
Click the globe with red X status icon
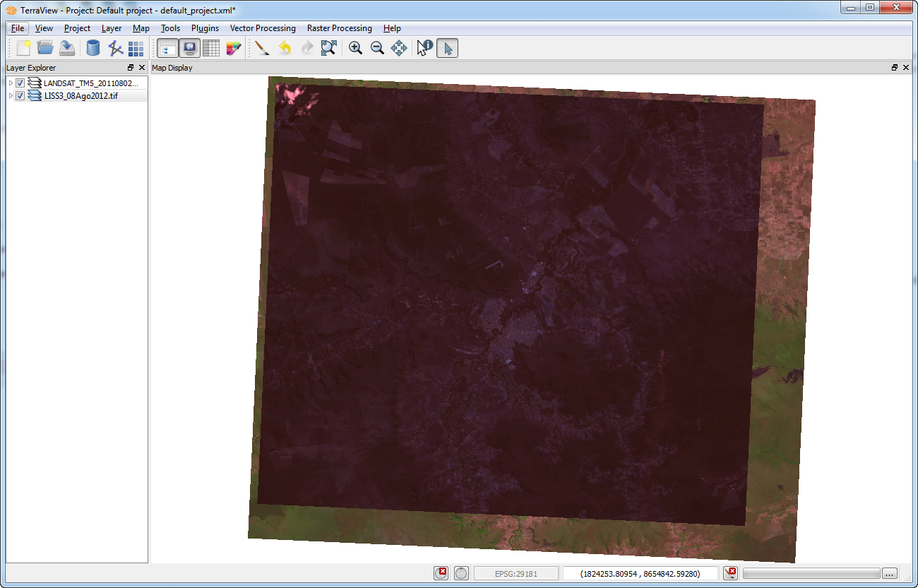click(x=441, y=573)
